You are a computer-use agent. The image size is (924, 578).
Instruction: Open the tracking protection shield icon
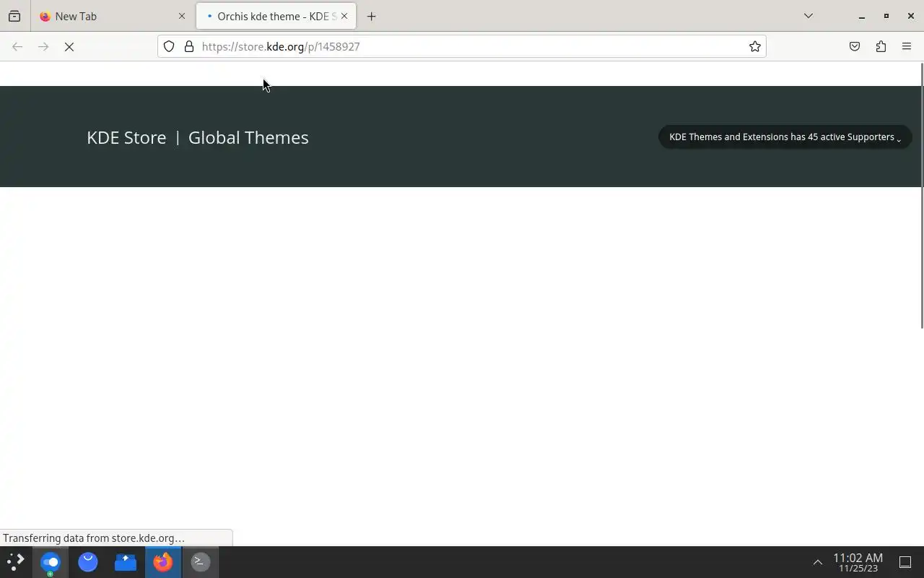168,46
